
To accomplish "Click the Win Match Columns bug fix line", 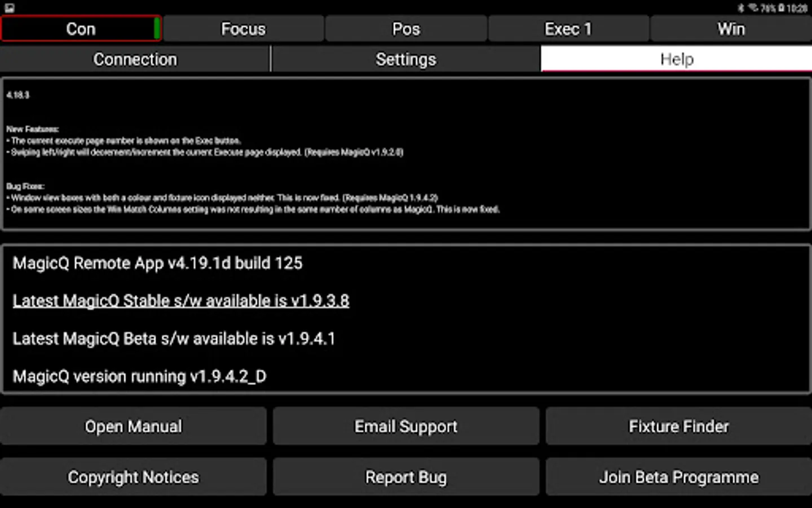I will tap(253, 209).
